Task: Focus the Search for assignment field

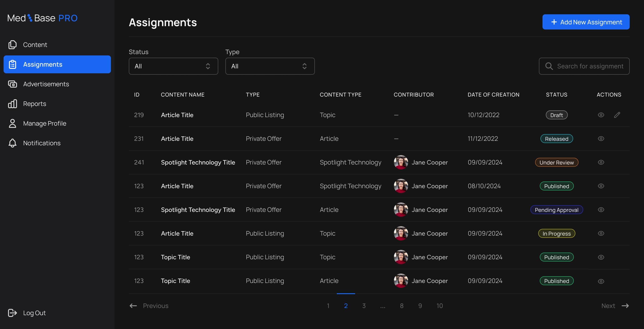Action: (x=590, y=66)
